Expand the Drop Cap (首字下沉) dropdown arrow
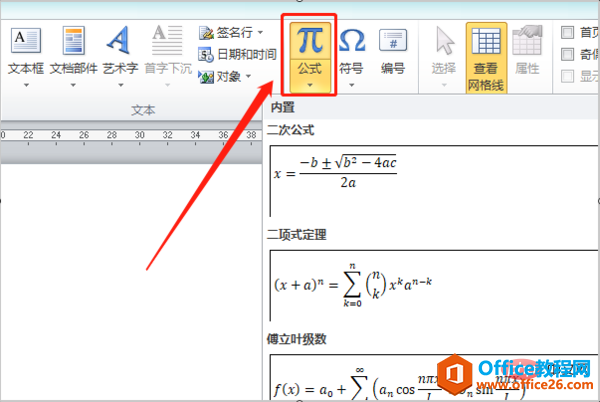This screenshot has height=402, width=600. [x=168, y=85]
